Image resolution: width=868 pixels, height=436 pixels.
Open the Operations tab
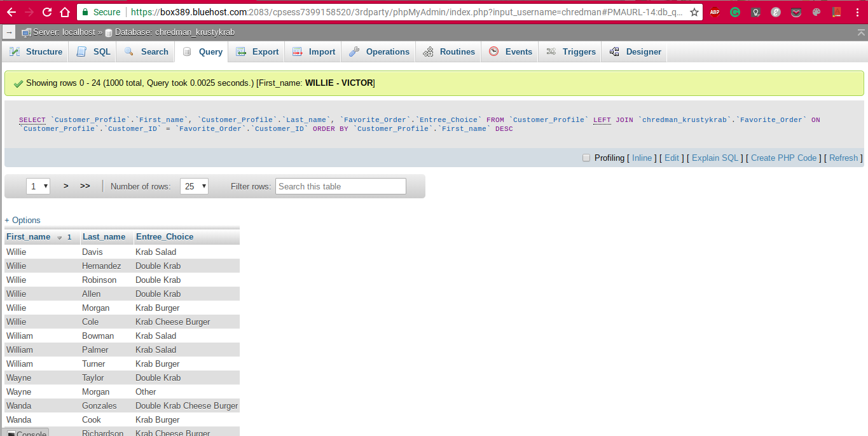click(379, 52)
